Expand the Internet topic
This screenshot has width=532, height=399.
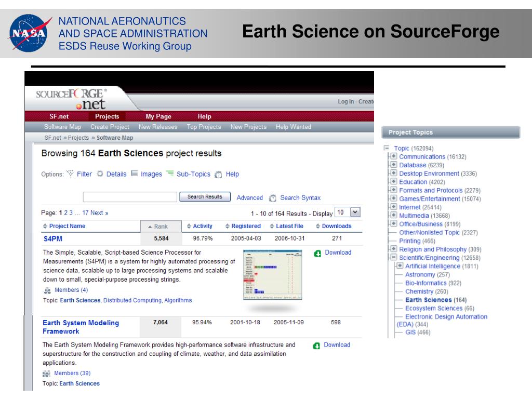pos(394,207)
